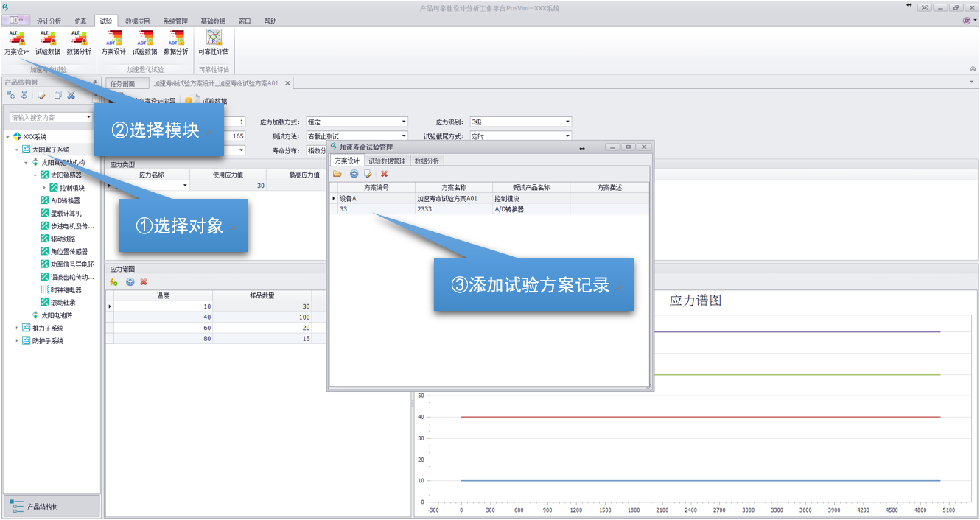Image resolution: width=980 pixels, height=520 pixels.
Task: Open ADT 数据分析 ribbon icon
Action: pyautogui.click(x=175, y=43)
